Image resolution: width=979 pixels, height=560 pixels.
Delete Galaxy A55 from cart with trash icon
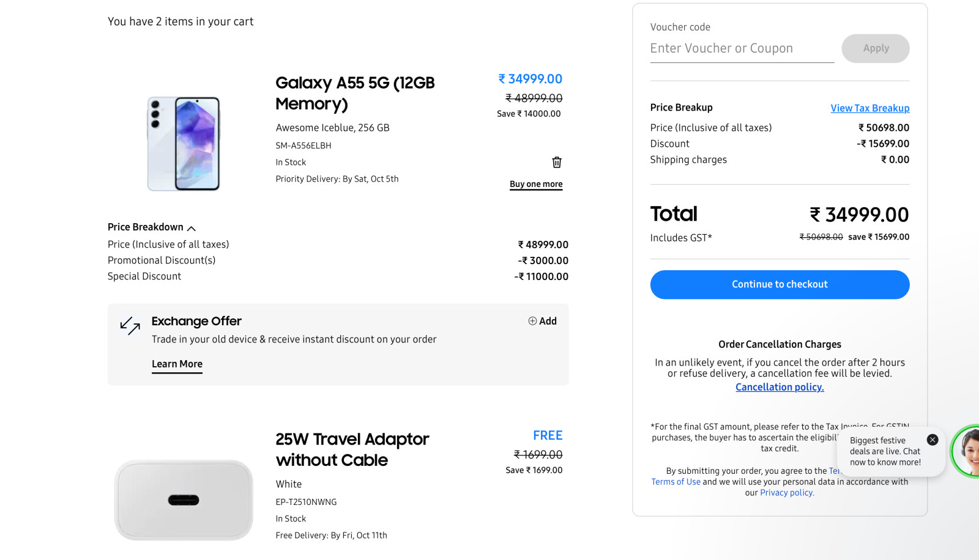557,162
